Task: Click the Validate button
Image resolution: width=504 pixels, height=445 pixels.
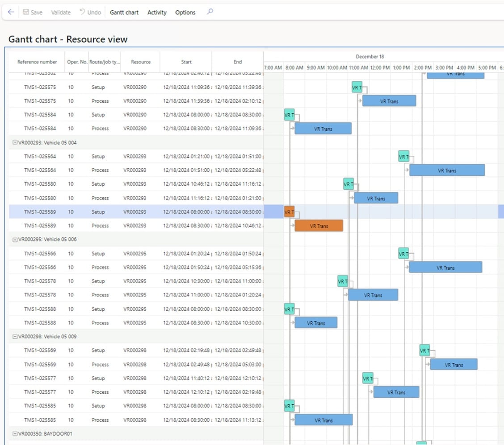Action: 61,12
